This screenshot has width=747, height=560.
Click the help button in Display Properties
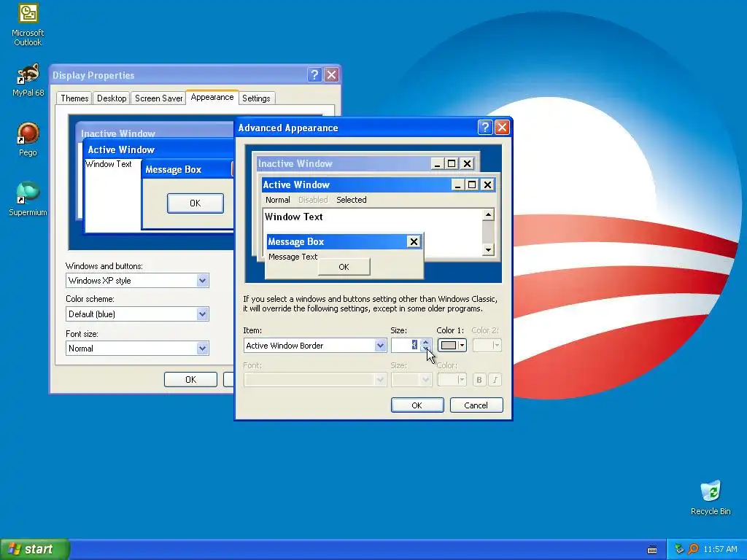click(x=314, y=75)
